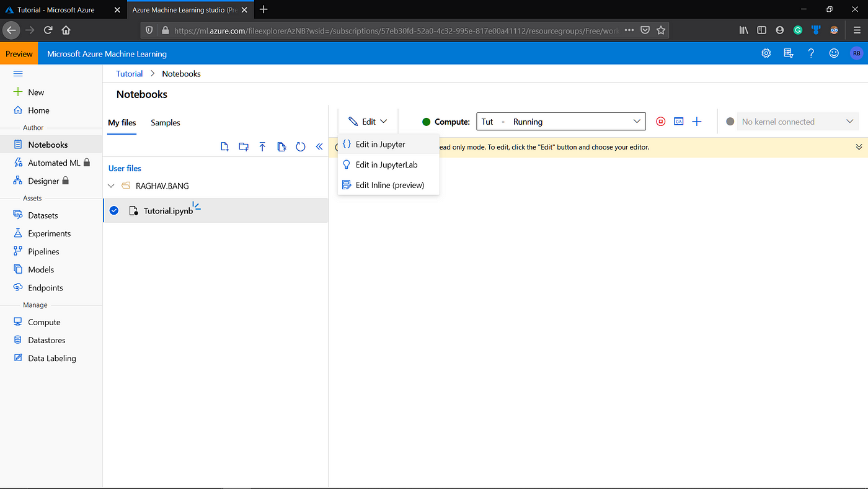
Task: Go back using the Firefox back arrow
Action: pyautogui.click(x=11, y=30)
